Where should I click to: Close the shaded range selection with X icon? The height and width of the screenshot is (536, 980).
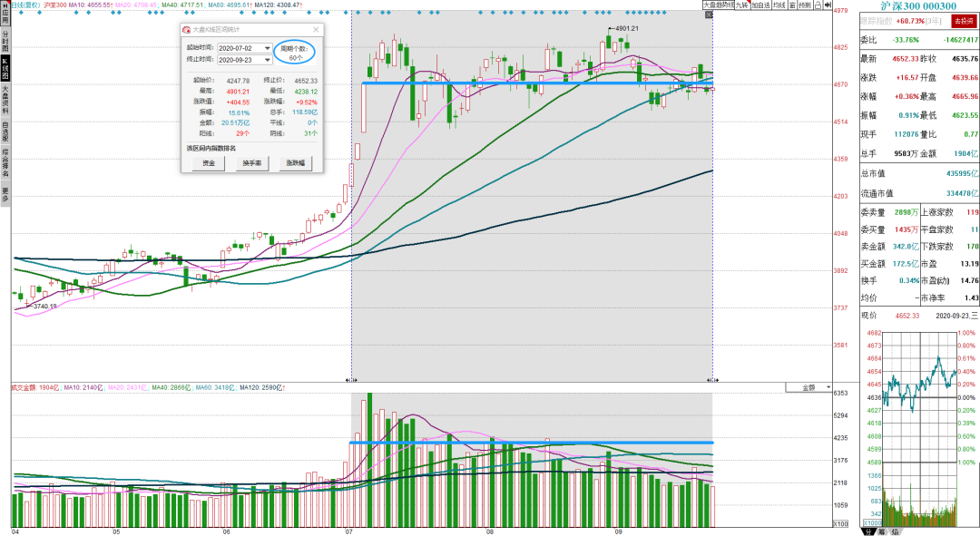click(x=709, y=15)
